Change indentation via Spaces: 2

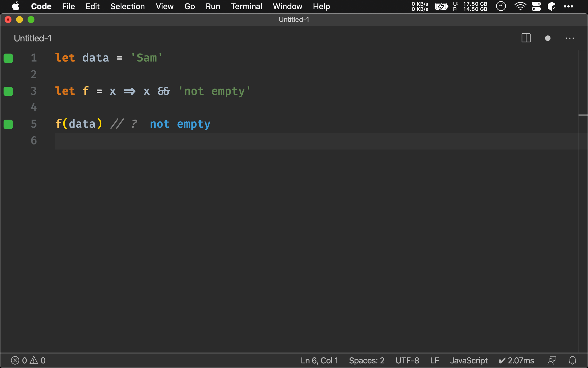click(x=367, y=360)
